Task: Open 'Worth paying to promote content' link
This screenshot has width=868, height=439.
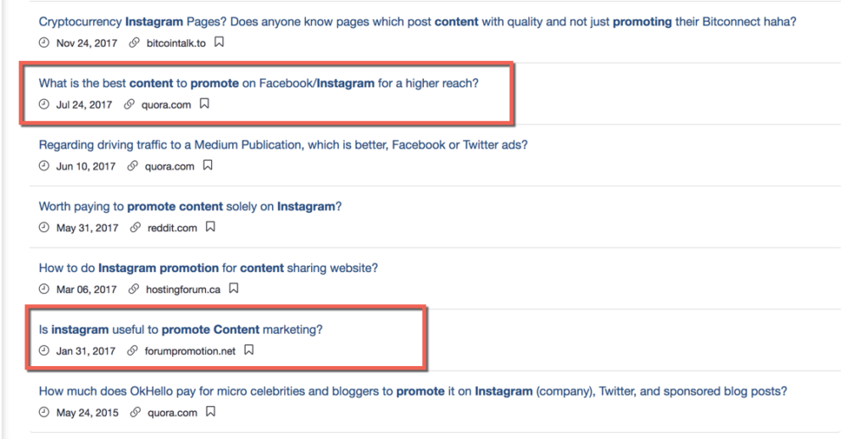Action: point(191,207)
